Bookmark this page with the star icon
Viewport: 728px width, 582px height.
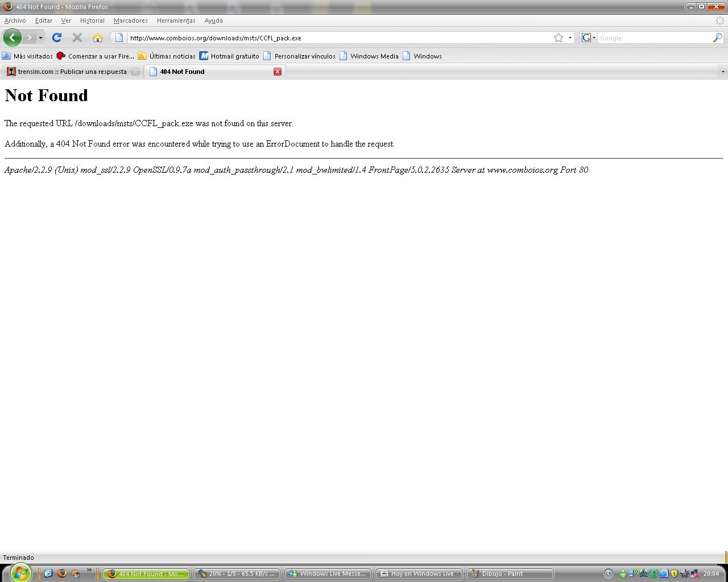559,38
